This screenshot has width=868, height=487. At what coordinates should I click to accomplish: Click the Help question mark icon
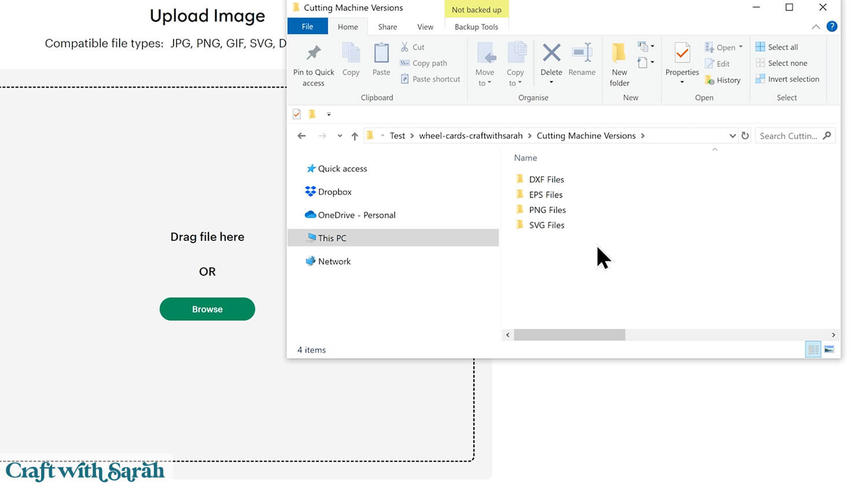pyautogui.click(x=832, y=27)
